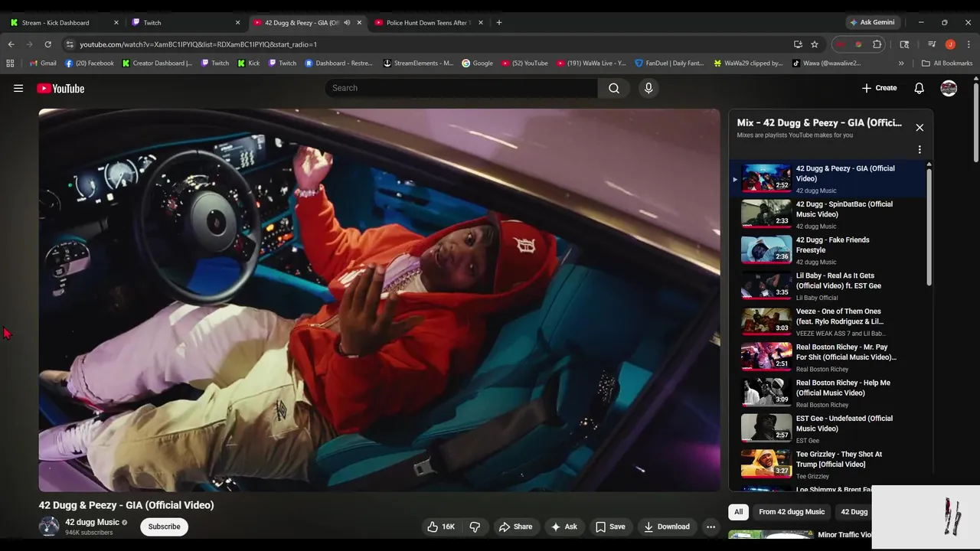Screen dimensions: 980x551
Task: Open the YouTube guide hamburger menu
Action: [18, 88]
